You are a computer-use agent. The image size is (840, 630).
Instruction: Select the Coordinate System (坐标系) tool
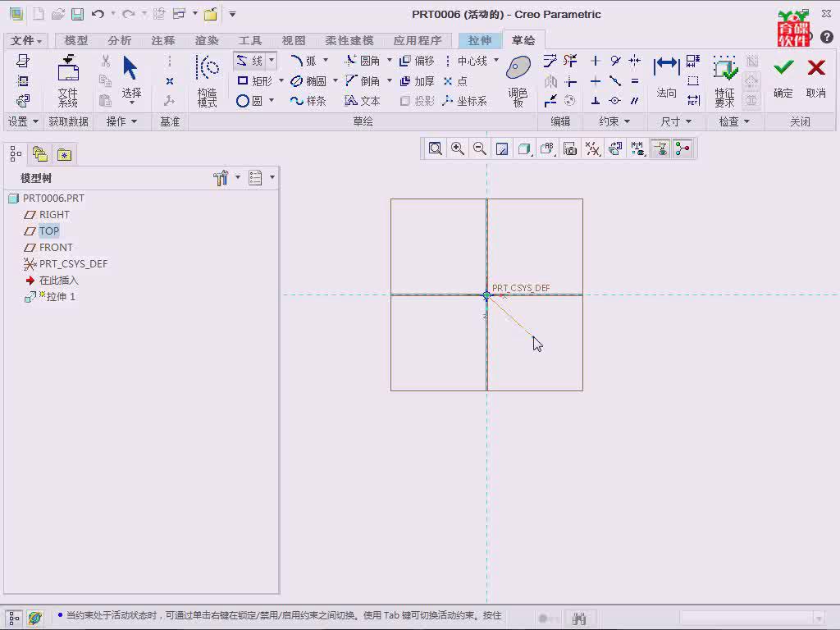coord(465,101)
